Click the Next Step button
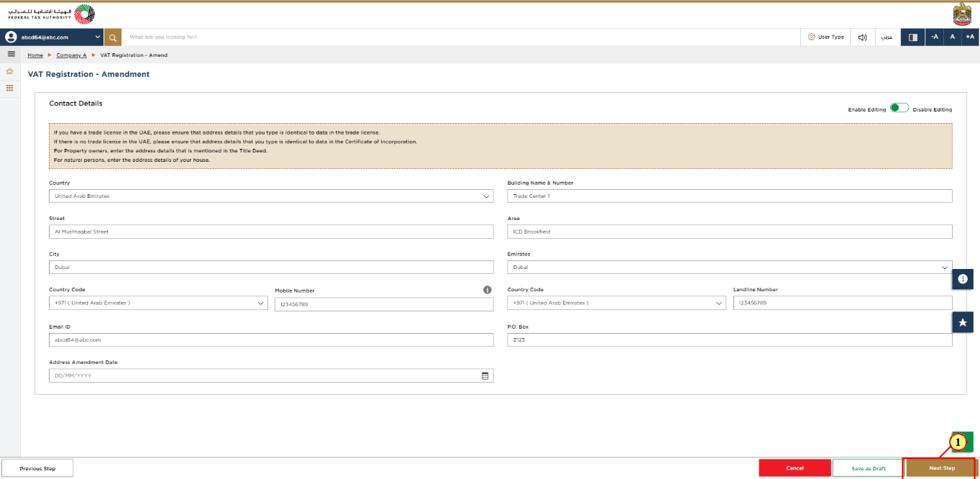This screenshot has width=980, height=479. [x=941, y=468]
